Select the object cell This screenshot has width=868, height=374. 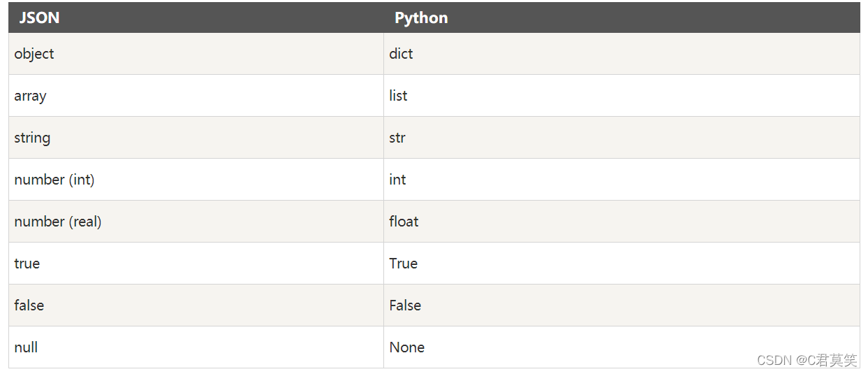coord(196,54)
